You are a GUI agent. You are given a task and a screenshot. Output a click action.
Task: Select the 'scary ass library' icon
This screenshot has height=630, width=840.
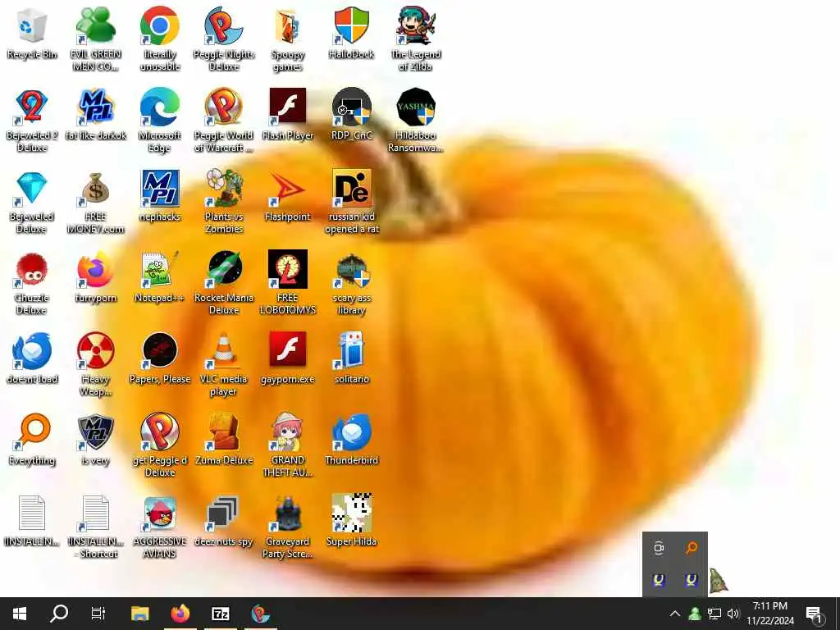click(351, 283)
